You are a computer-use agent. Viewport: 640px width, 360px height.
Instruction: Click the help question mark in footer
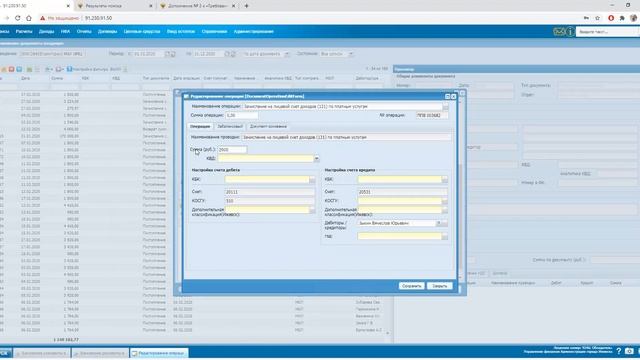[x=618, y=351]
